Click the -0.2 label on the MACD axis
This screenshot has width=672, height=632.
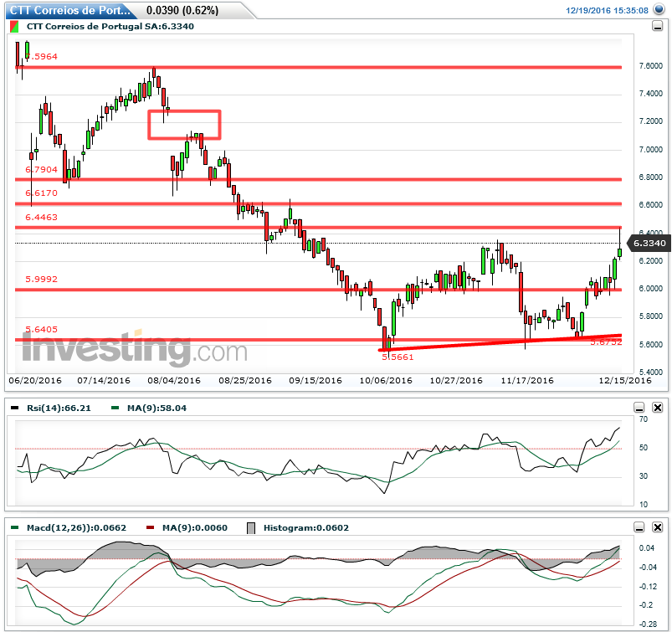point(647,605)
